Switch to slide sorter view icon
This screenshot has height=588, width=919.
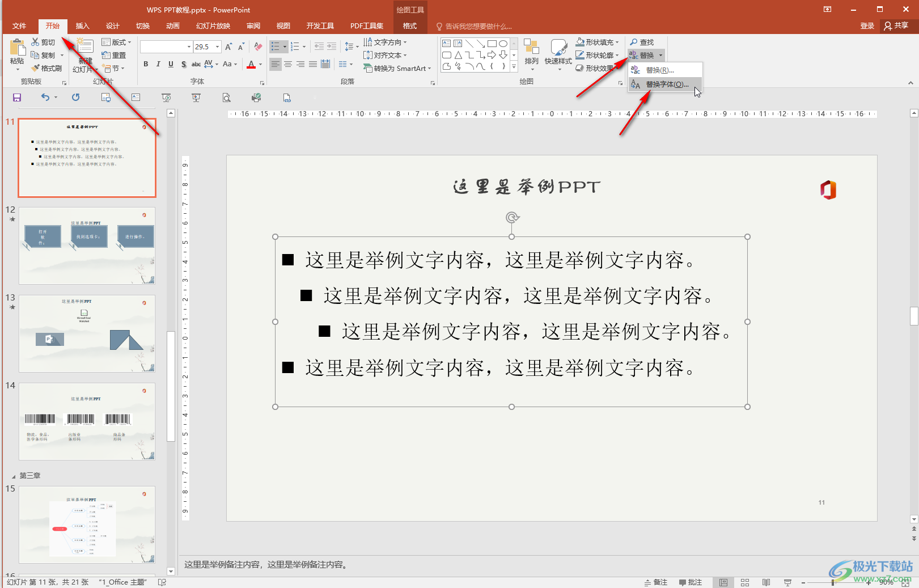[x=745, y=582]
